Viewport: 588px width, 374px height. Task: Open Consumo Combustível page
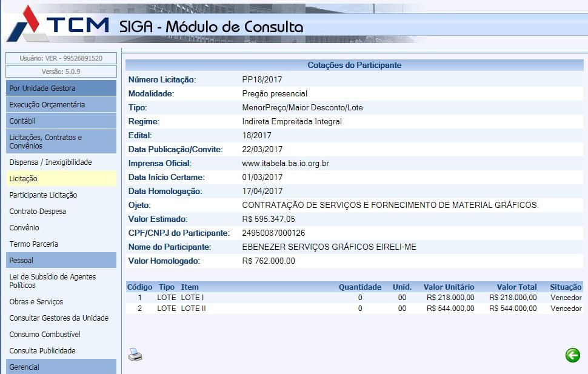[45, 335]
